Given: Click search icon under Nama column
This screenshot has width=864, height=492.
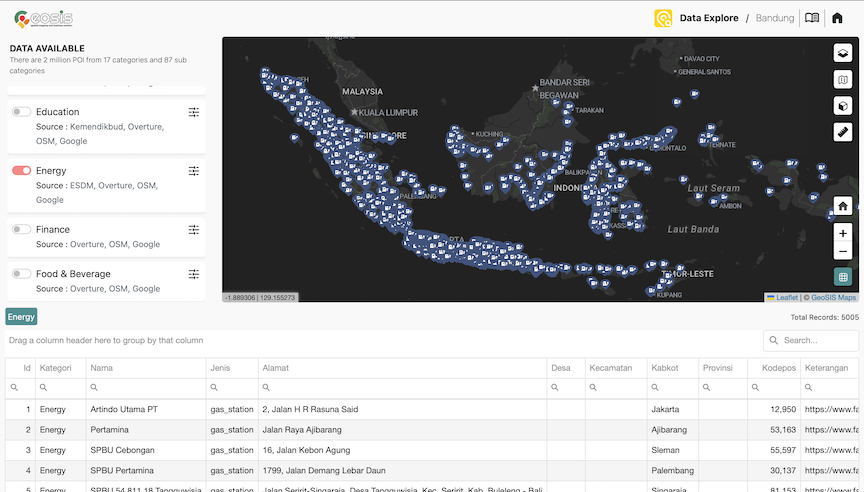Looking at the screenshot, I should click(94, 388).
